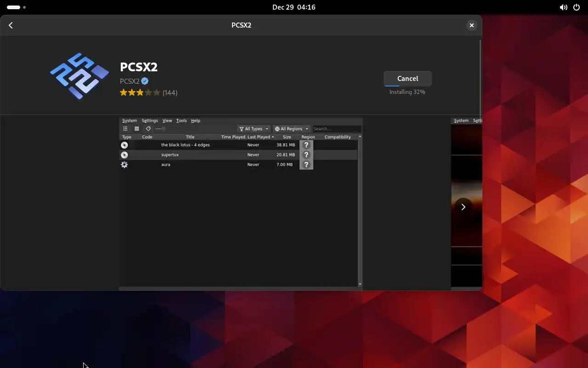
Task: Switch to game grid view icon
Action: (x=136, y=129)
